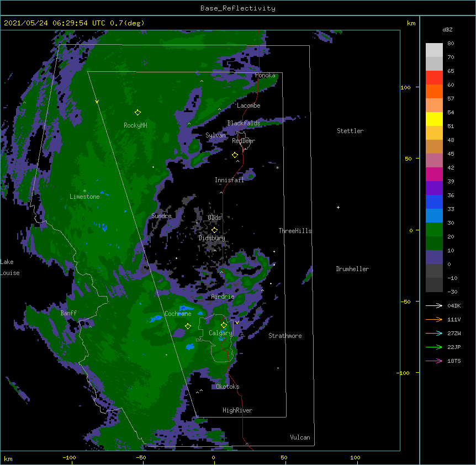
Task: Click yellow diamond marker above RockyMH
Action: point(137,113)
